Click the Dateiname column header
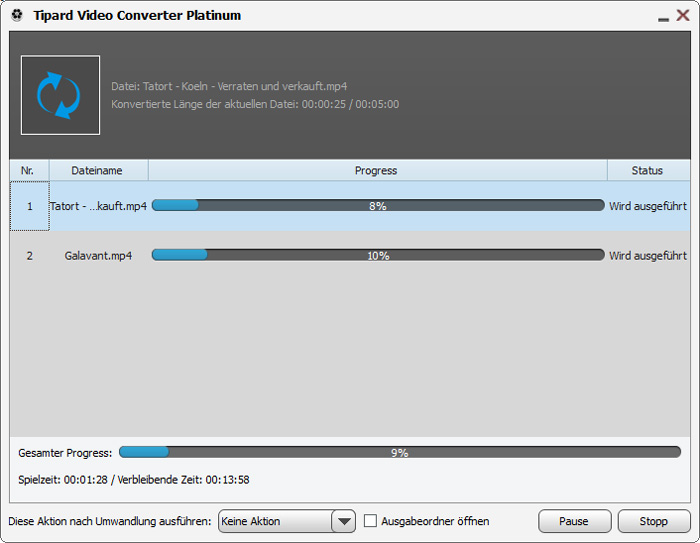Image resolution: width=700 pixels, height=543 pixels. click(98, 171)
